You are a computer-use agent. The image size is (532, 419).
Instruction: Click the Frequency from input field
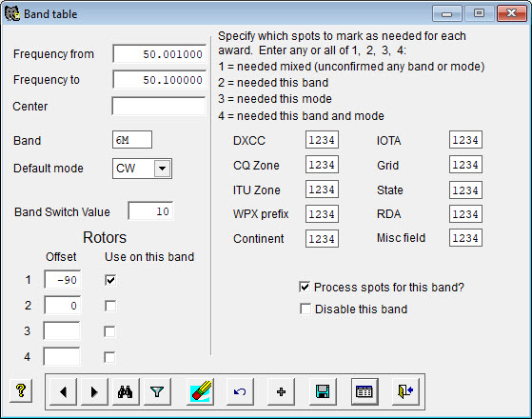click(x=160, y=54)
